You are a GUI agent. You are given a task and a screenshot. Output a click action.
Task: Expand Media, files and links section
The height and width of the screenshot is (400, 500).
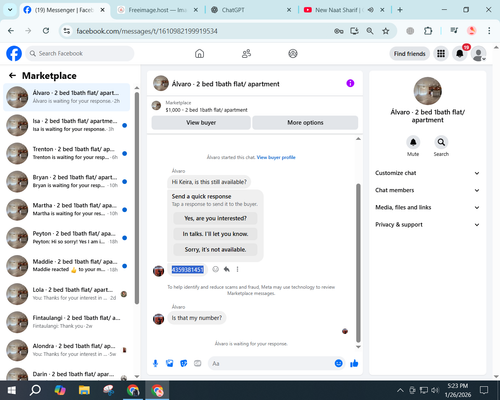coord(427,207)
